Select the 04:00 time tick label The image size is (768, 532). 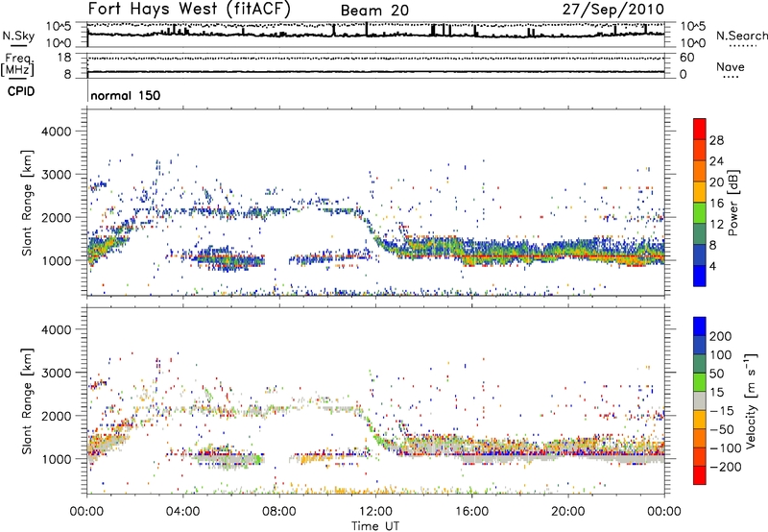pos(182,512)
